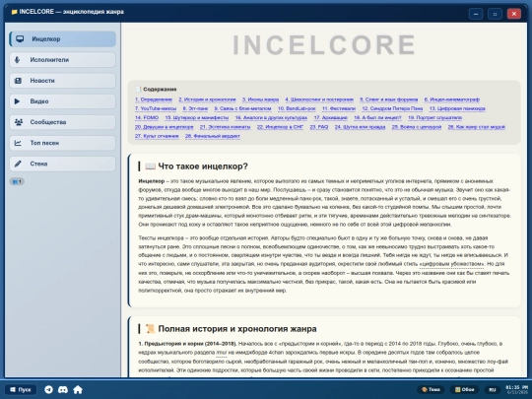The height and width of the screenshot is (399, 532).
Task: Open the Пуск start button
Action: point(21,389)
